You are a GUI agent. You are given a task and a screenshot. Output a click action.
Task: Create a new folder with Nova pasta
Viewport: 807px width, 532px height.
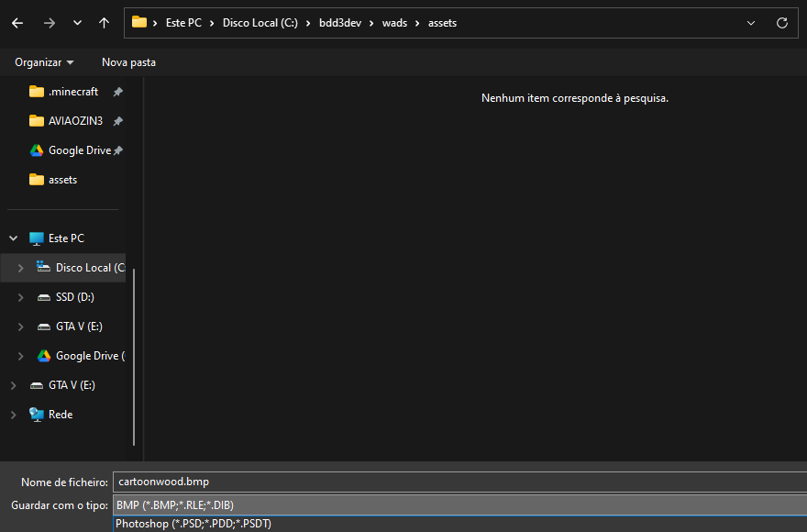[128, 62]
